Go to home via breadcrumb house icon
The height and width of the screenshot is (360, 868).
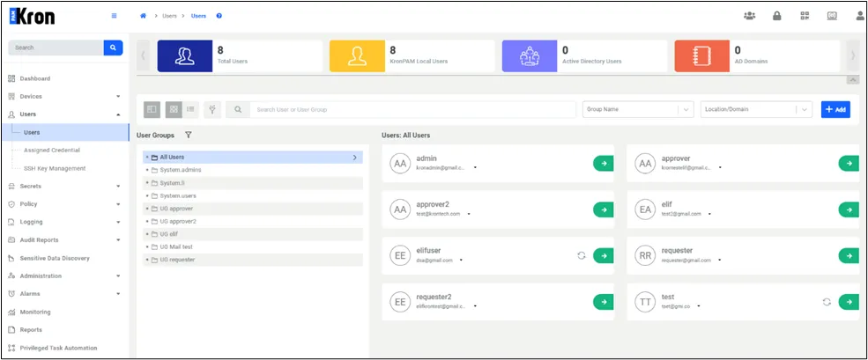tap(143, 16)
